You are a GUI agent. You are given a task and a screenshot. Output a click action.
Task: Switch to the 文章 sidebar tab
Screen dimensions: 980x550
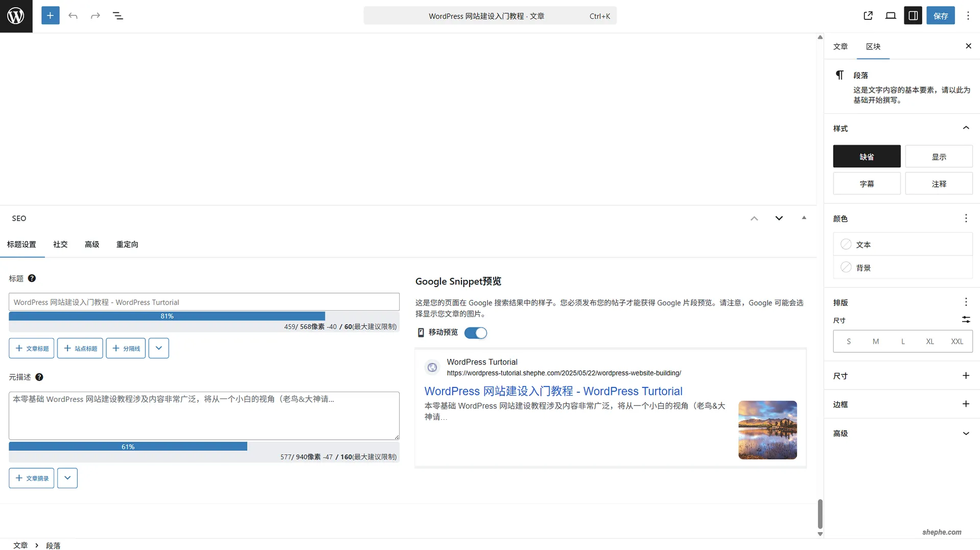click(x=840, y=46)
